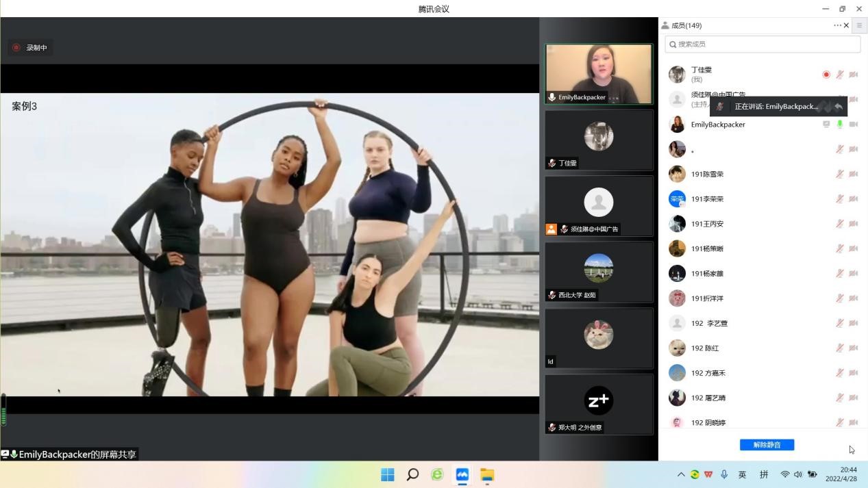Click the battery tray icon
The image size is (868, 488).
[813, 474]
